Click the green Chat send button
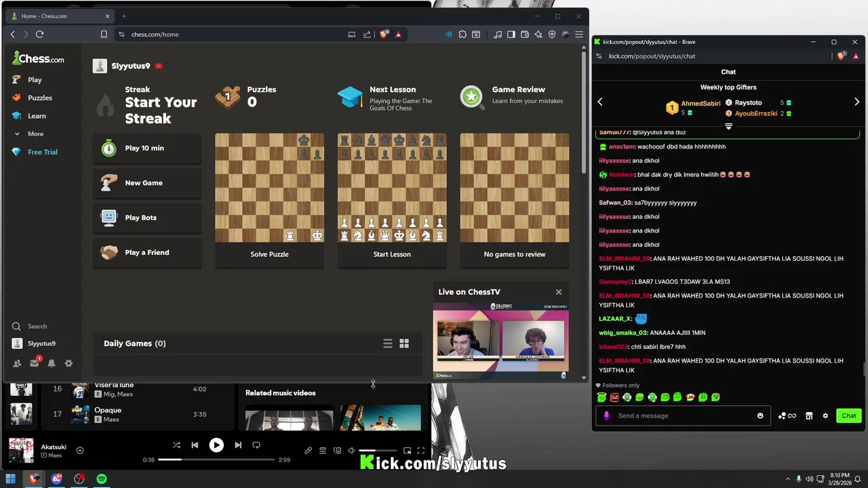This screenshot has height=488, width=868. [x=849, y=415]
